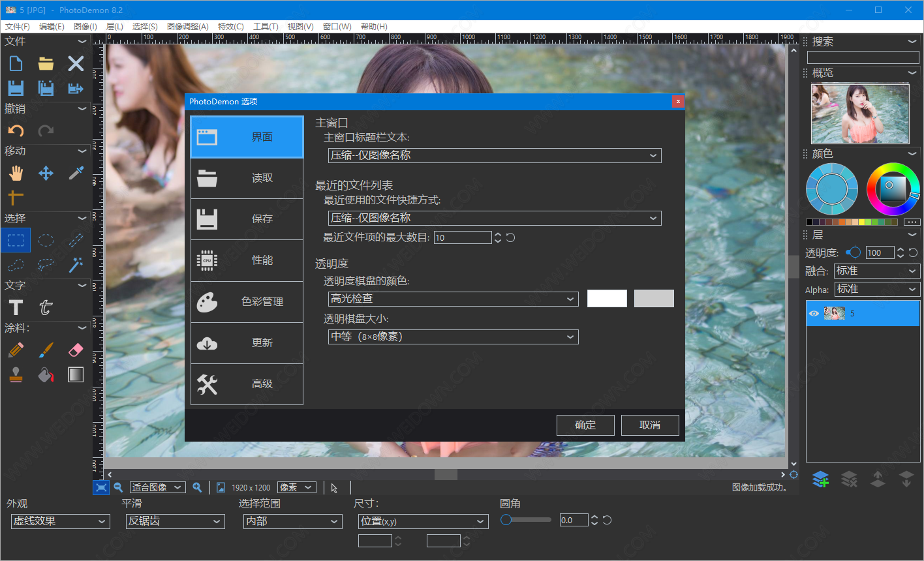Cancel options with 取消 button
The image size is (924, 561).
pyautogui.click(x=650, y=425)
